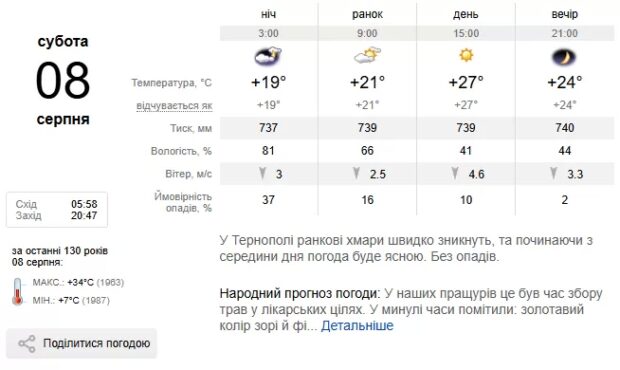The image size is (620, 370).
Task: Click the share icon beside Поділитися погодою
Action: (27, 344)
